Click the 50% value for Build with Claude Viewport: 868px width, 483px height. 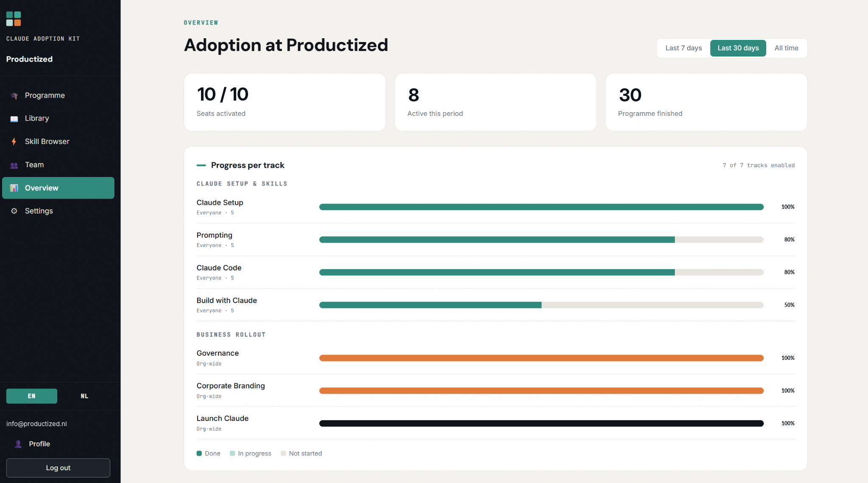pyautogui.click(x=789, y=305)
